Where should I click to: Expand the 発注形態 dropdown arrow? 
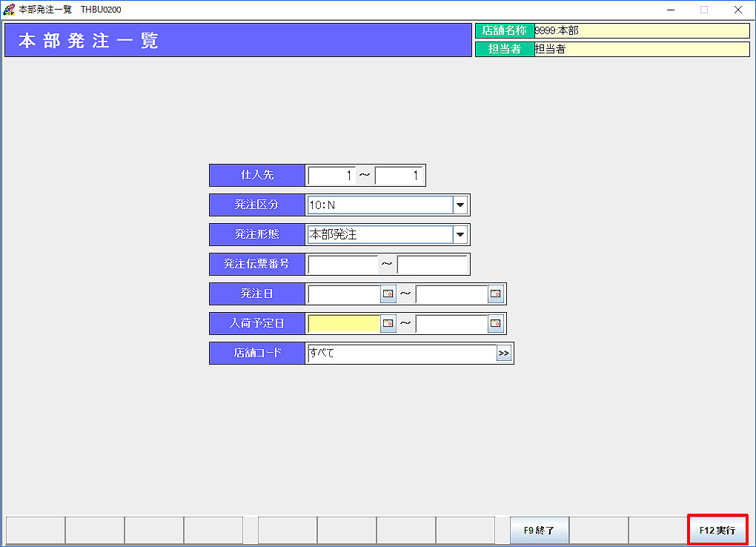(x=460, y=235)
